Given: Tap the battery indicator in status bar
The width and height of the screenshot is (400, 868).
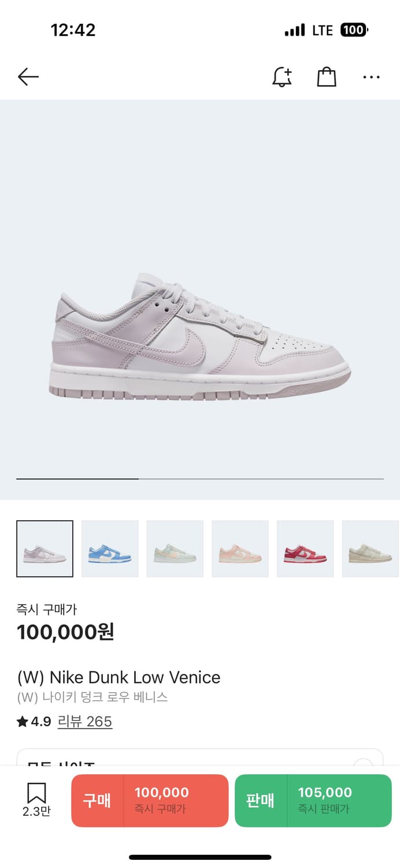Looking at the screenshot, I should [x=354, y=30].
